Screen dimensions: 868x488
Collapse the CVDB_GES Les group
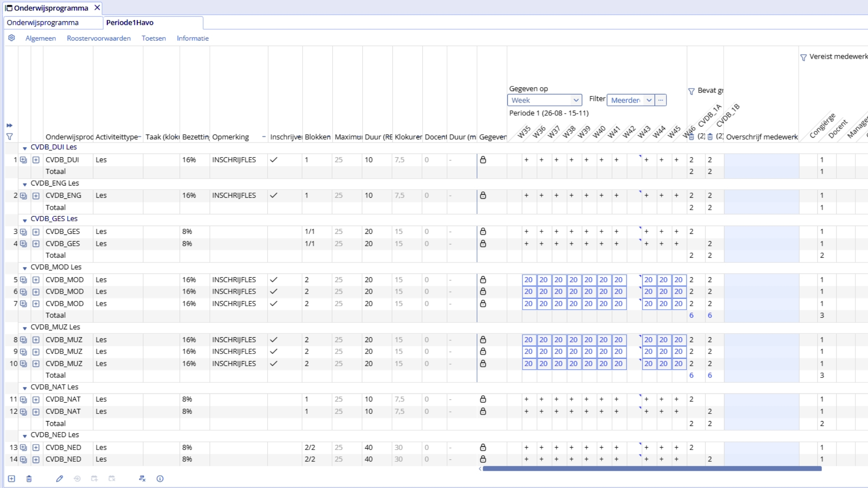tap(25, 220)
